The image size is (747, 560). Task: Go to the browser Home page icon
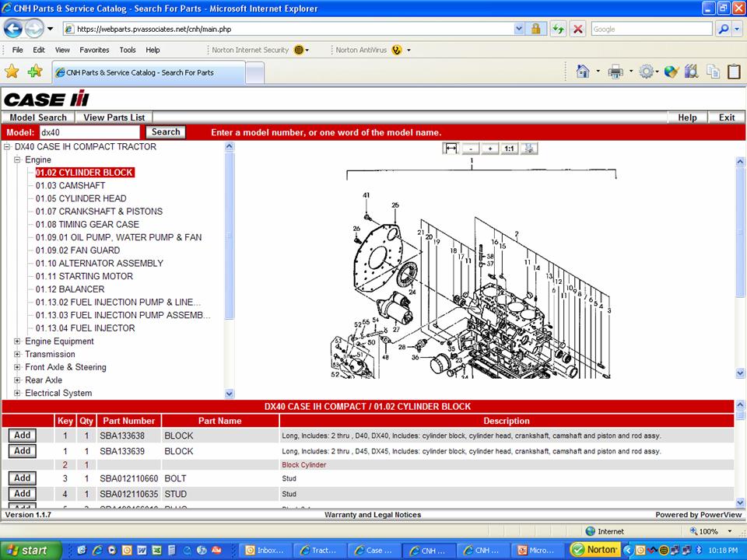(582, 72)
